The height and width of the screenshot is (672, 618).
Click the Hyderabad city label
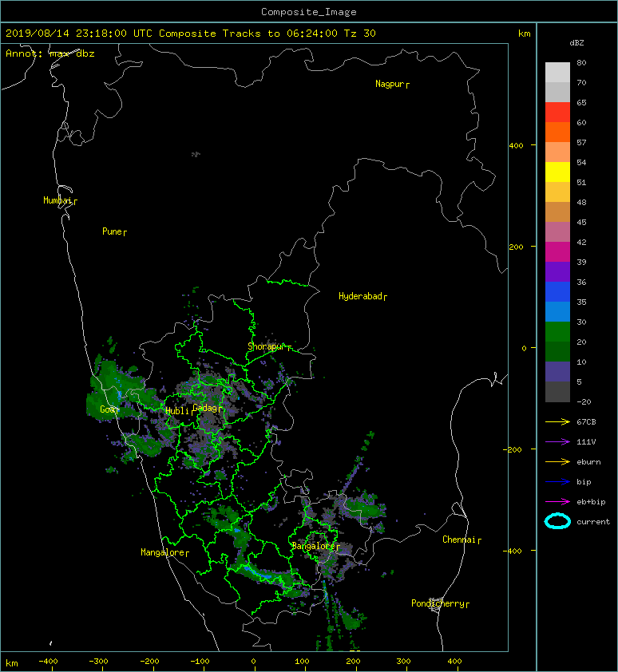(360, 296)
